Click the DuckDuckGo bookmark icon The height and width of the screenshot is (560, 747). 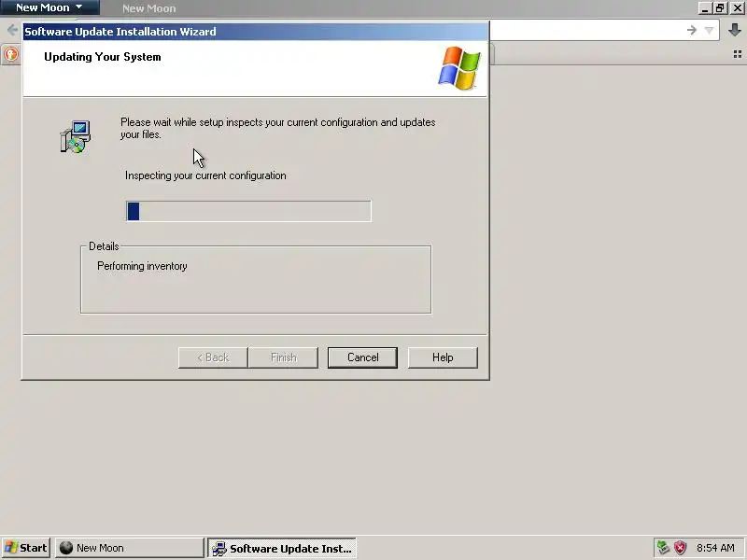tap(11, 54)
